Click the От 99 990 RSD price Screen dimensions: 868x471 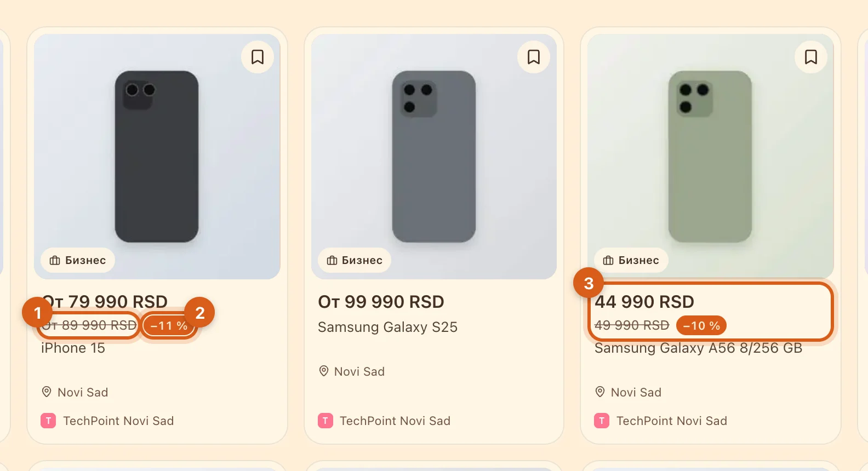tap(381, 302)
